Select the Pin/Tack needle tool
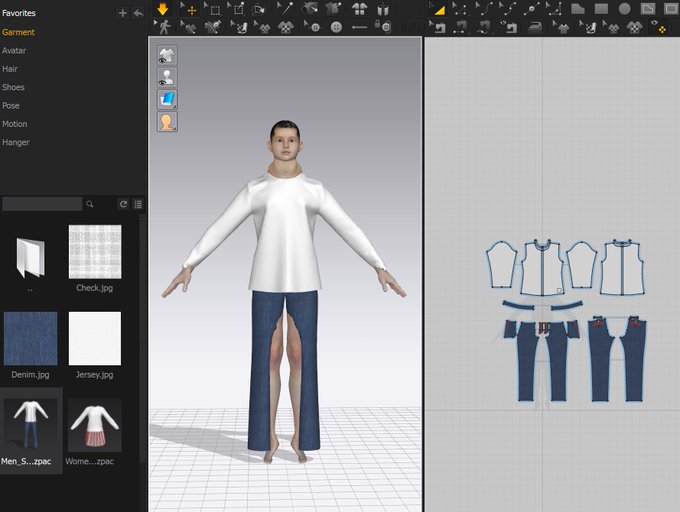The width and height of the screenshot is (680, 512). [286, 9]
